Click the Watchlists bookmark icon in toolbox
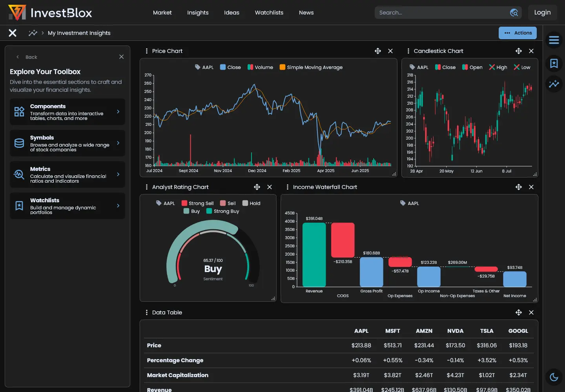This screenshot has width=565, height=392. 19,206
